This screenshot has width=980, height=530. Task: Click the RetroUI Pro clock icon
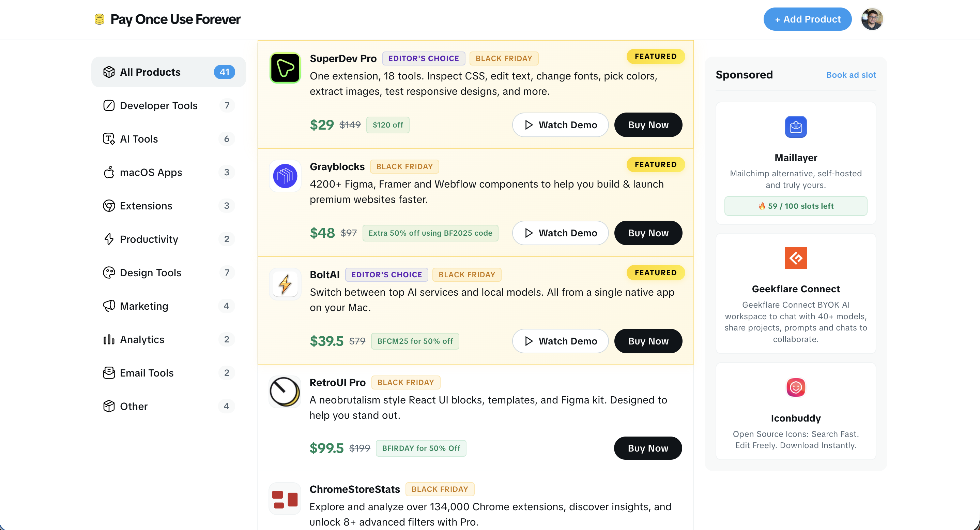pos(285,392)
